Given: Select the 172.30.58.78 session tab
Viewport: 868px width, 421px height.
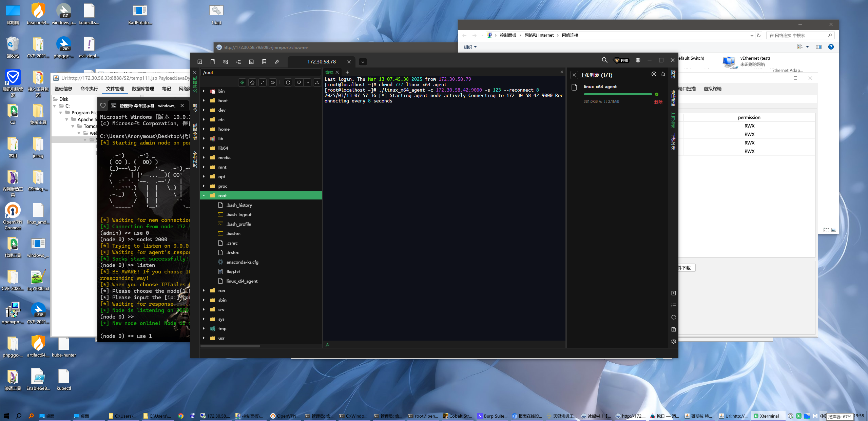Looking at the screenshot, I should (x=321, y=62).
